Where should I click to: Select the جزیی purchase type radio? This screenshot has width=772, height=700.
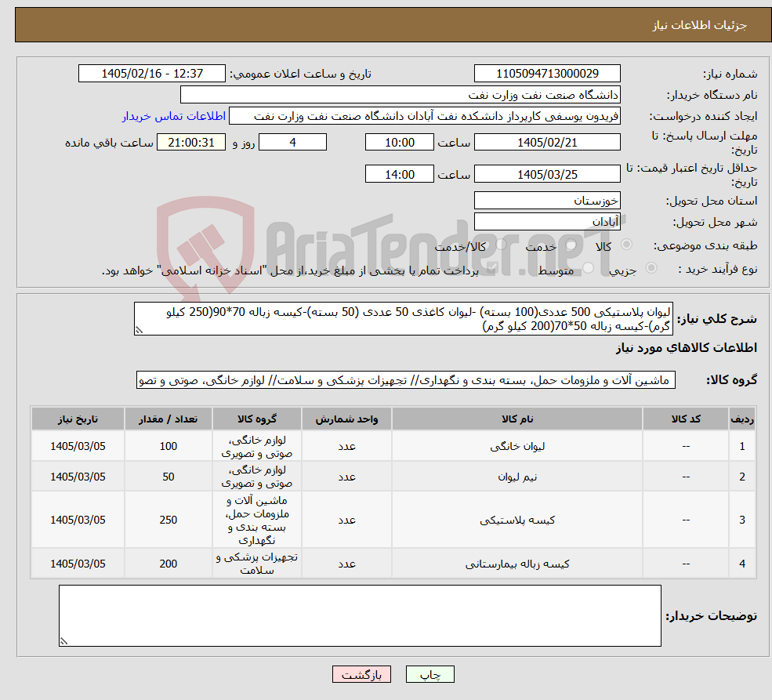point(651,268)
